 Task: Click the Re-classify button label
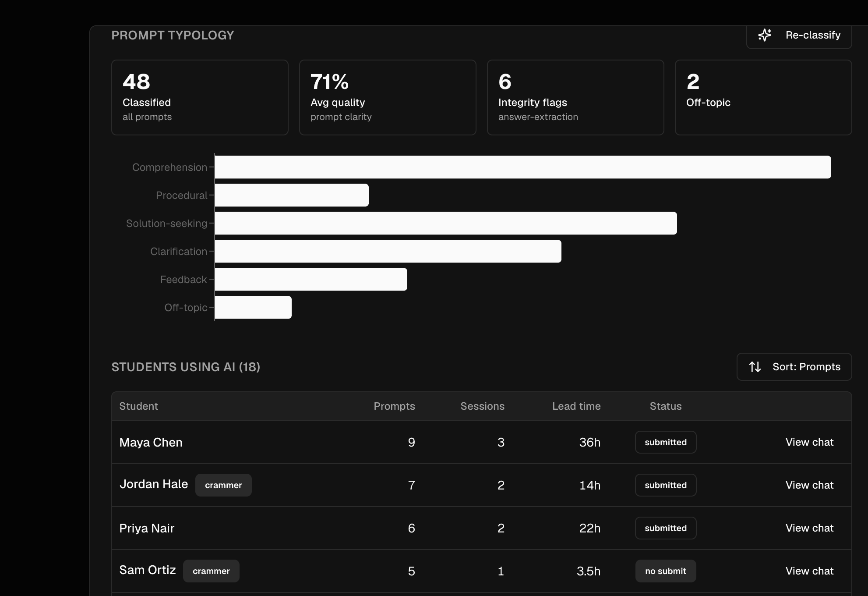click(x=813, y=35)
